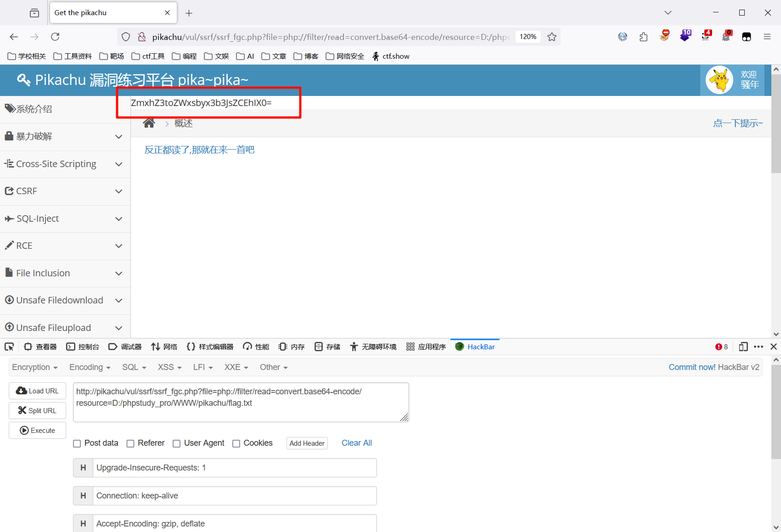Expand the Unsafe Fileupload section
This screenshot has width=781, height=532.
[x=65, y=327]
